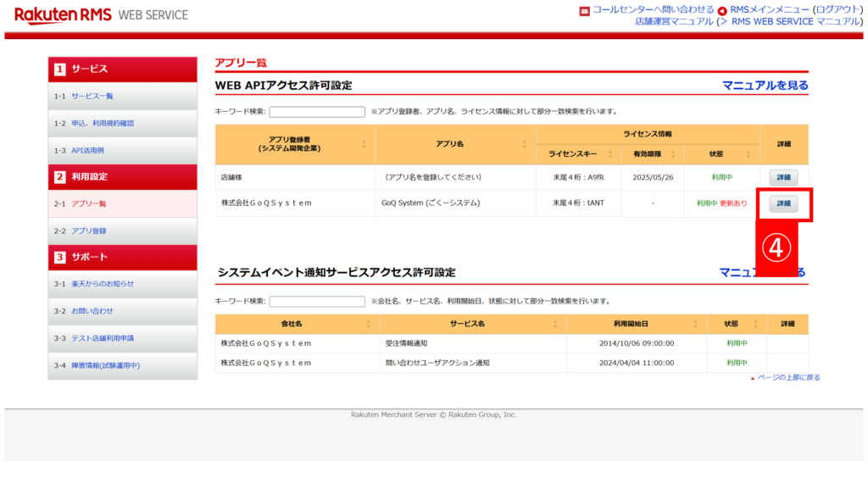This screenshot has width=868, height=478.
Task: Focus WEB API keyword search field
Action: [x=317, y=112]
